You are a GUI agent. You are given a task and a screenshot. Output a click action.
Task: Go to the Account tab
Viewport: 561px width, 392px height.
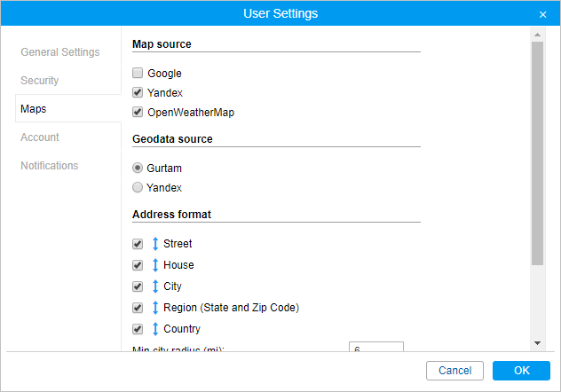point(40,137)
